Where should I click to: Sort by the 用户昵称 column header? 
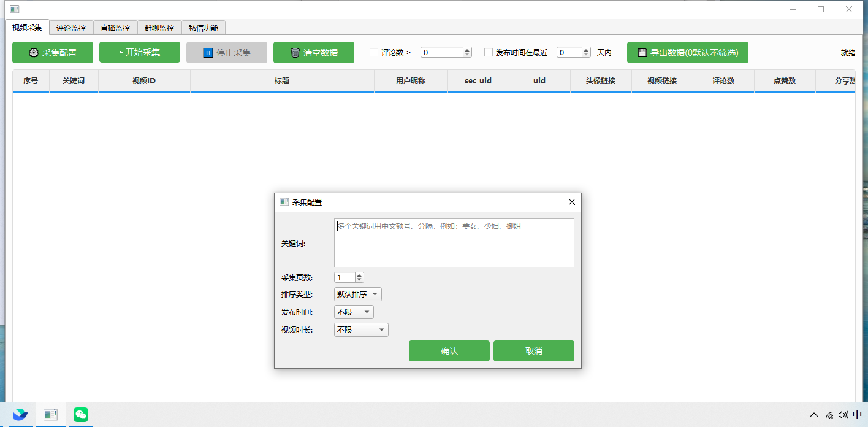pyautogui.click(x=411, y=81)
